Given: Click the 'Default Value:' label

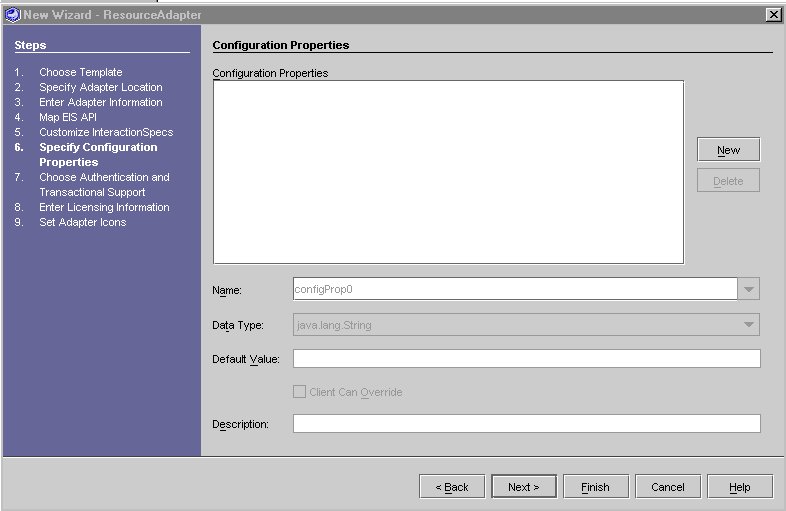Looking at the screenshot, I should pos(246,360).
